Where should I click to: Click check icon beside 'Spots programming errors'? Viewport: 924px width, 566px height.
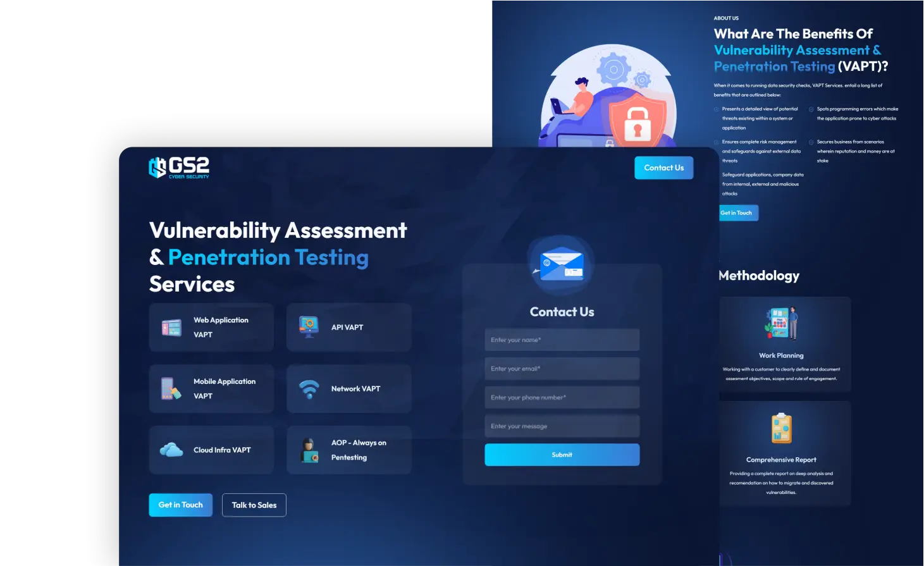coord(811,109)
